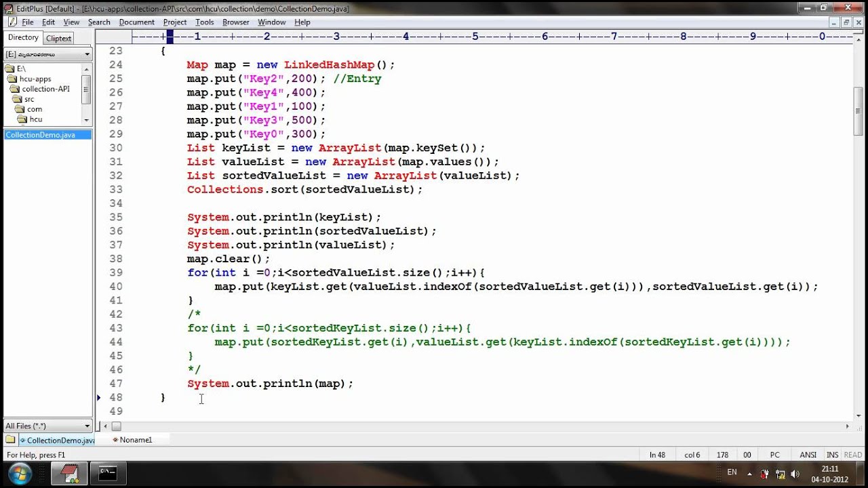Click line number 38 in the gutter
The image size is (868, 488).
coord(116,259)
